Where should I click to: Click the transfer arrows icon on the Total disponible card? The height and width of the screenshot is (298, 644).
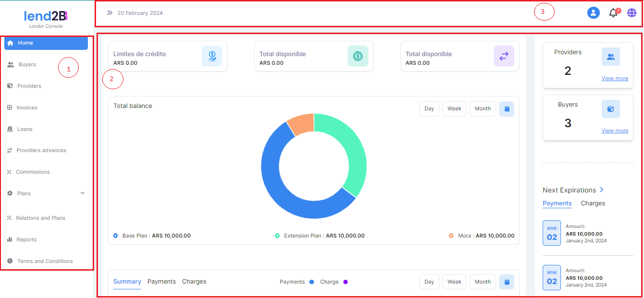pyautogui.click(x=504, y=56)
